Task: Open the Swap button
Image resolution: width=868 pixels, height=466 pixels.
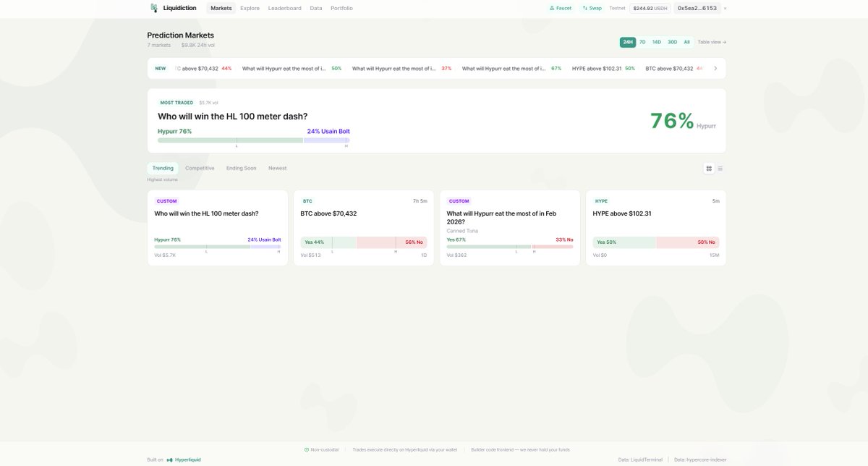Action: pos(592,8)
